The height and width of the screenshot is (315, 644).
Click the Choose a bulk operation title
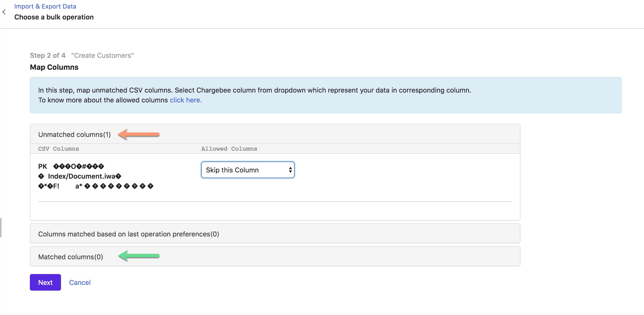pyautogui.click(x=54, y=17)
